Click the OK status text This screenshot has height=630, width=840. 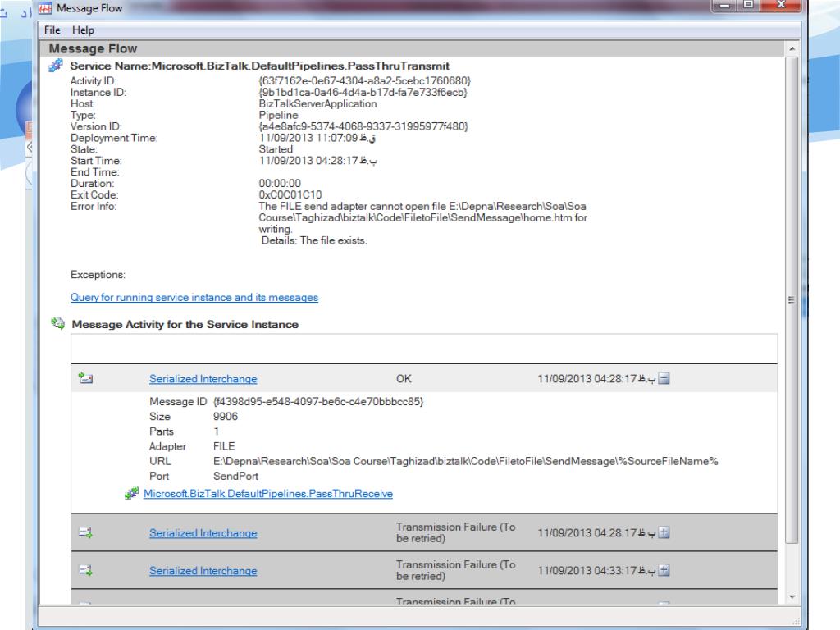(x=404, y=379)
